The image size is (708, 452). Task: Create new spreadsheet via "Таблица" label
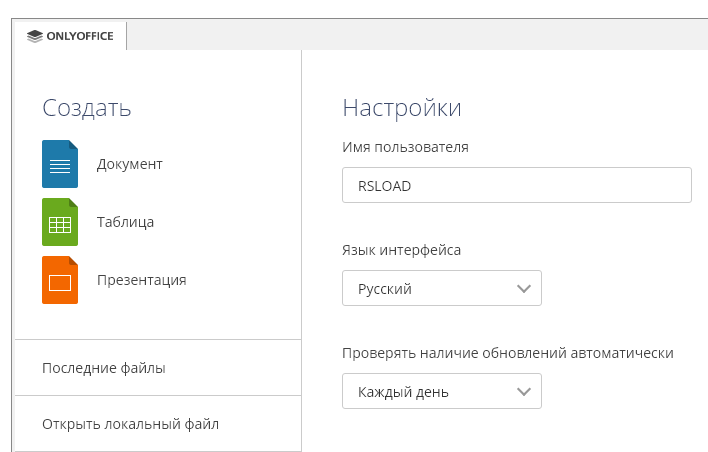point(125,222)
